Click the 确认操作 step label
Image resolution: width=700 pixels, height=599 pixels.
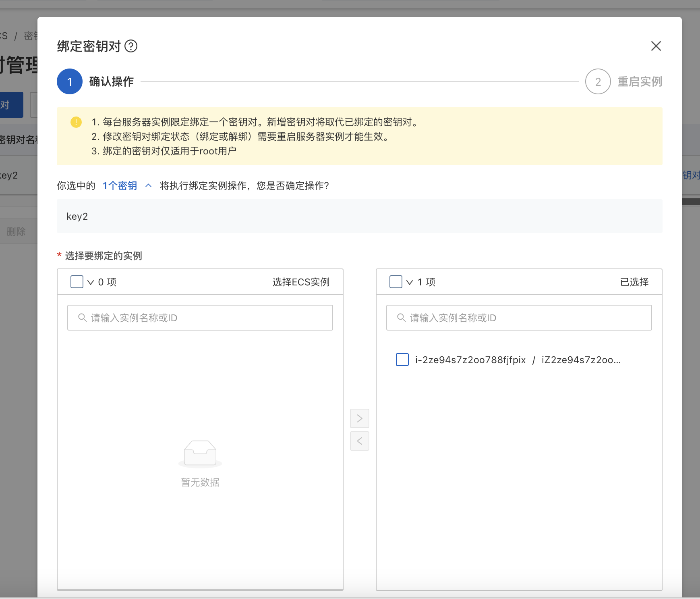point(112,81)
